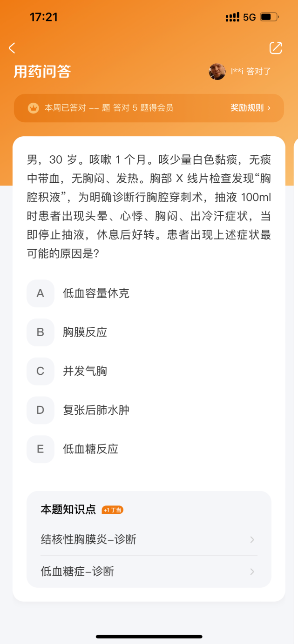Choose answer B 胸膜反应

point(85,332)
